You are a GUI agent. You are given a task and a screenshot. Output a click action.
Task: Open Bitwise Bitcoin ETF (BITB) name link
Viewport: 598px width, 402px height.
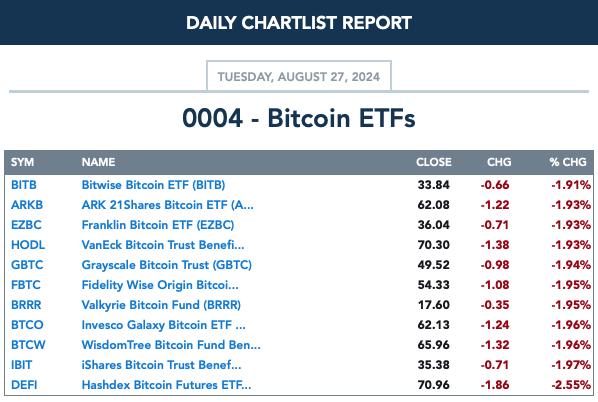(x=153, y=185)
